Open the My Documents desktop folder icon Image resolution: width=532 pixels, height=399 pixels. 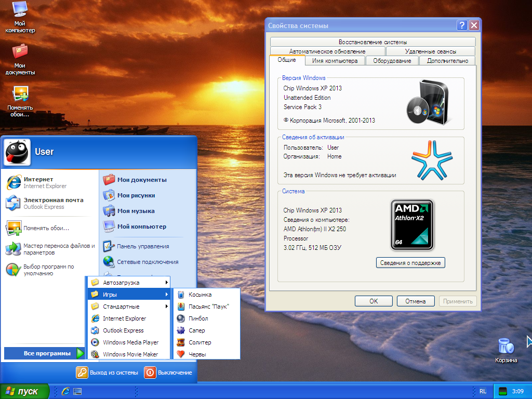coord(20,59)
